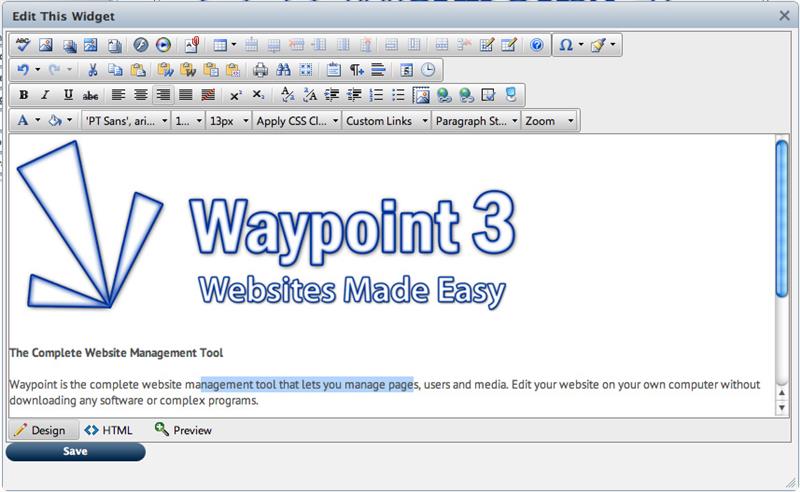Toggle bulleted list
Image resolution: width=800 pixels, height=492 pixels.
(398, 95)
